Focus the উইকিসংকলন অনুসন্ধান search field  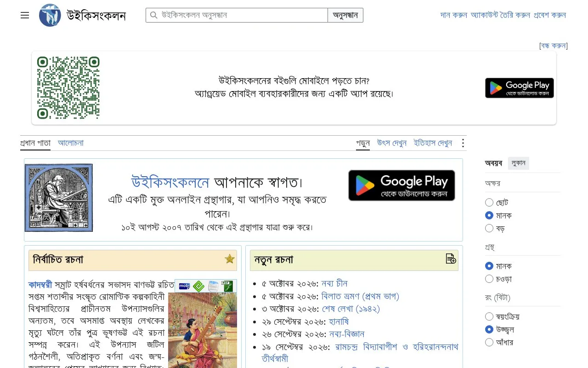(x=237, y=15)
